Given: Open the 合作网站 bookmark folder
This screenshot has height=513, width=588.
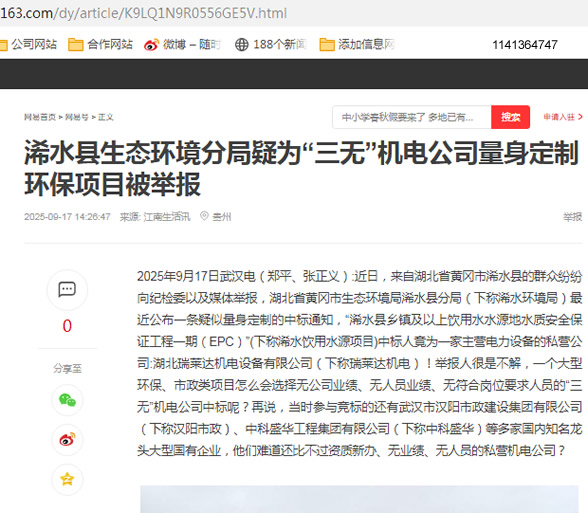Looking at the screenshot, I should click(100, 45).
